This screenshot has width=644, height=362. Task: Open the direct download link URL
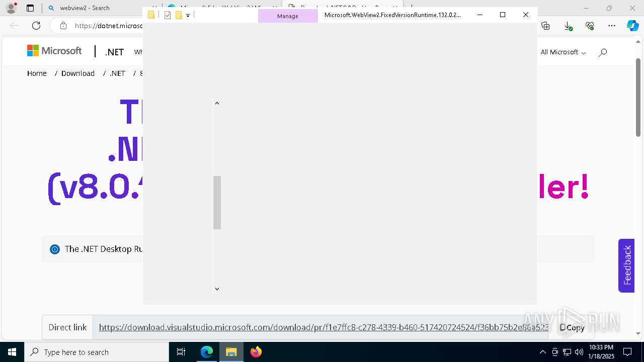[324, 327]
